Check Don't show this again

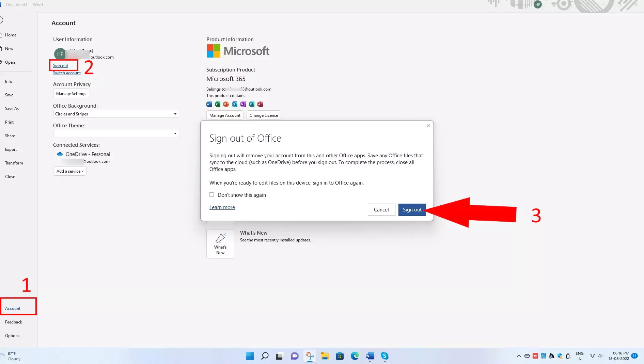pos(211,195)
